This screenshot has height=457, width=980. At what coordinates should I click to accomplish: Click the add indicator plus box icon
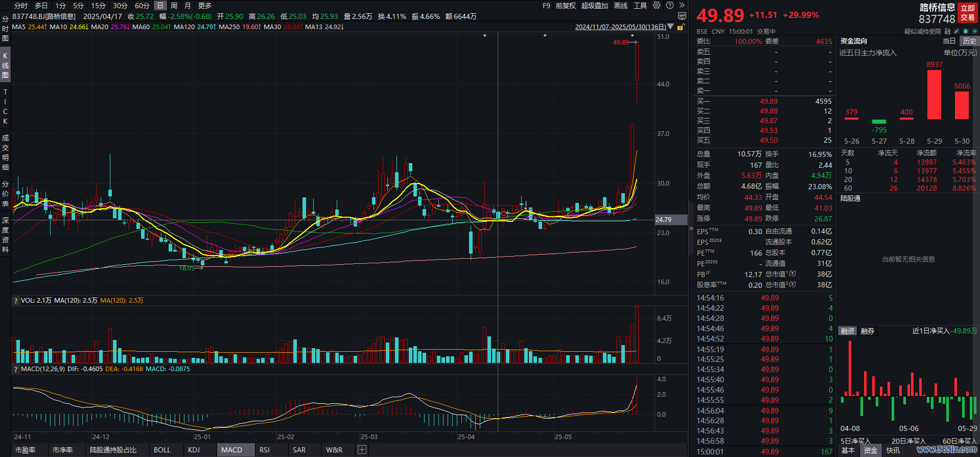(x=362, y=450)
